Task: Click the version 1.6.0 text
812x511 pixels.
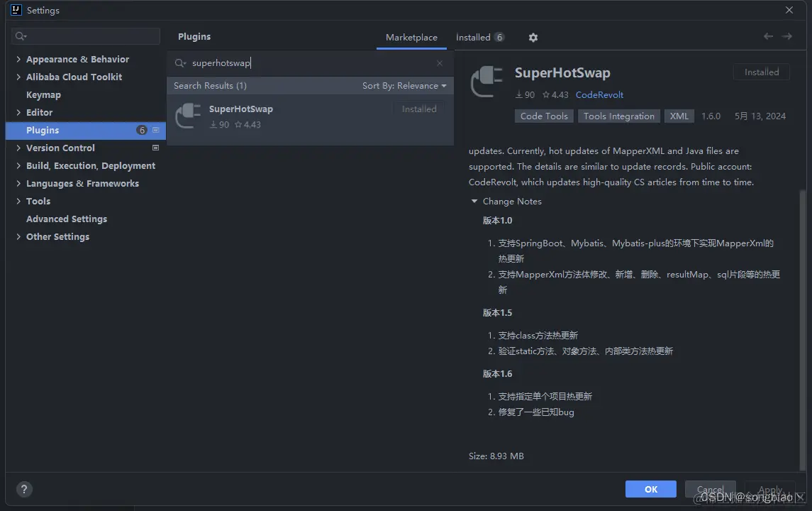Action: tap(711, 116)
